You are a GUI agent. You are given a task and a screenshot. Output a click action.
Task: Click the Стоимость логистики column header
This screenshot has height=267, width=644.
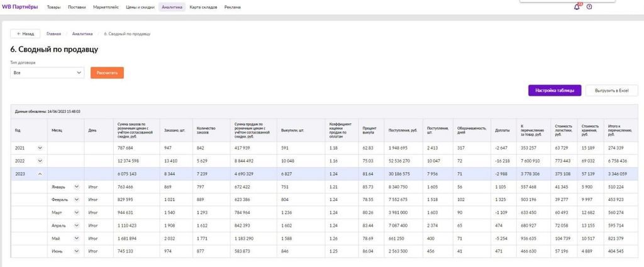point(564,130)
